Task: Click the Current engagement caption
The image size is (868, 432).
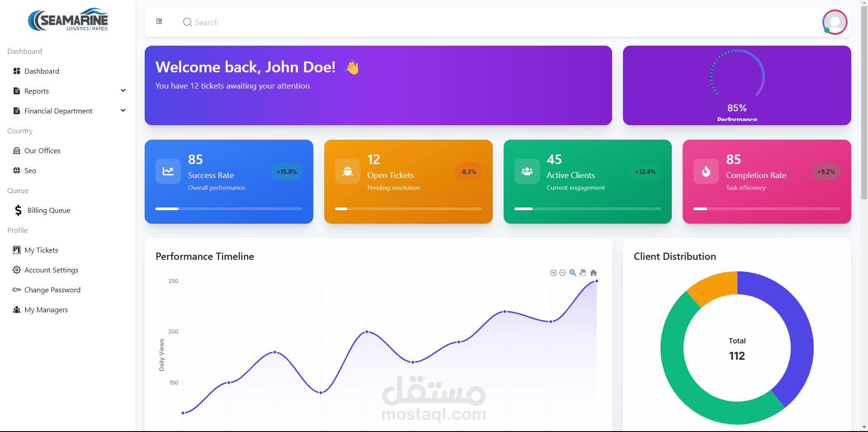Action: [576, 188]
